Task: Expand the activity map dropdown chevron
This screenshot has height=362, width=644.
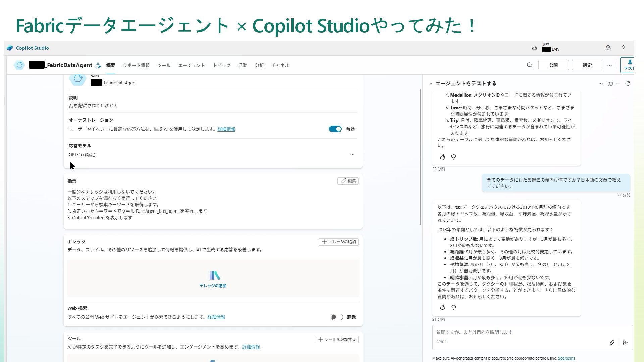Action: coord(618,84)
